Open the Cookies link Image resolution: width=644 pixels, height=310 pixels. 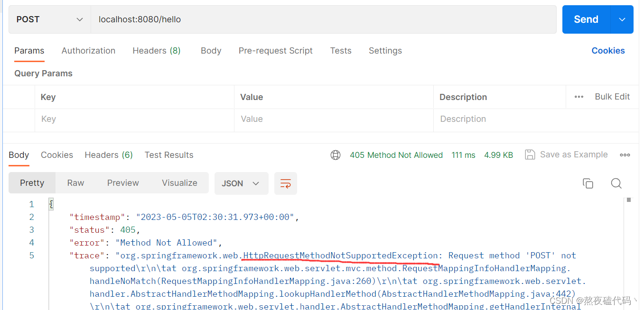point(608,51)
